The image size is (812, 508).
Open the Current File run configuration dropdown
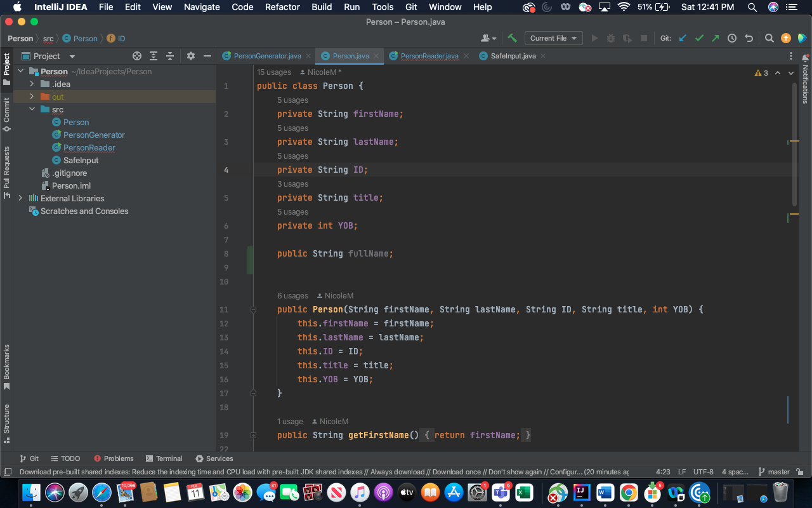(x=553, y=38)
